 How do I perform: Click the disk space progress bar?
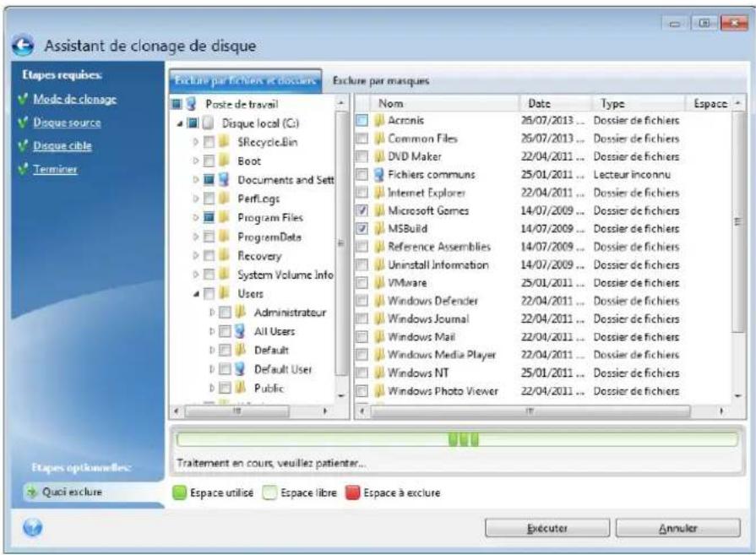coord(457,439)
